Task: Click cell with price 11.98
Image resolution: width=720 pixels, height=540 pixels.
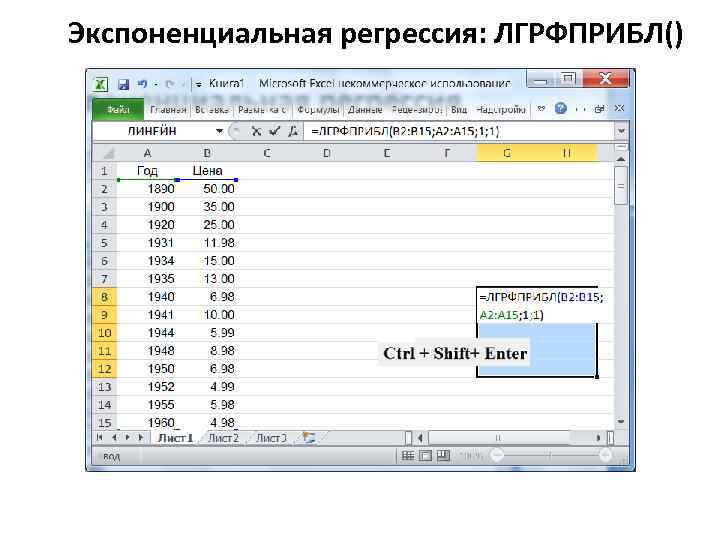Action: click(208, 243)
